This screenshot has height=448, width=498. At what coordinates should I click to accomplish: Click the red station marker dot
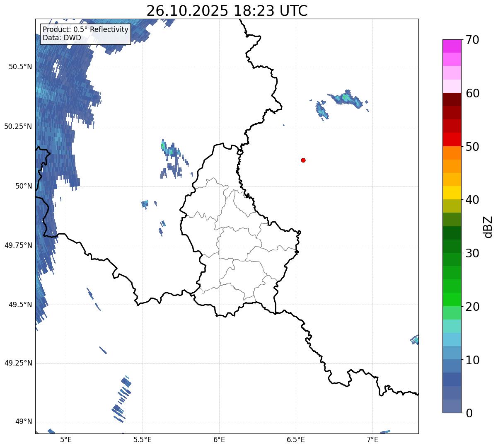(303, 160)
